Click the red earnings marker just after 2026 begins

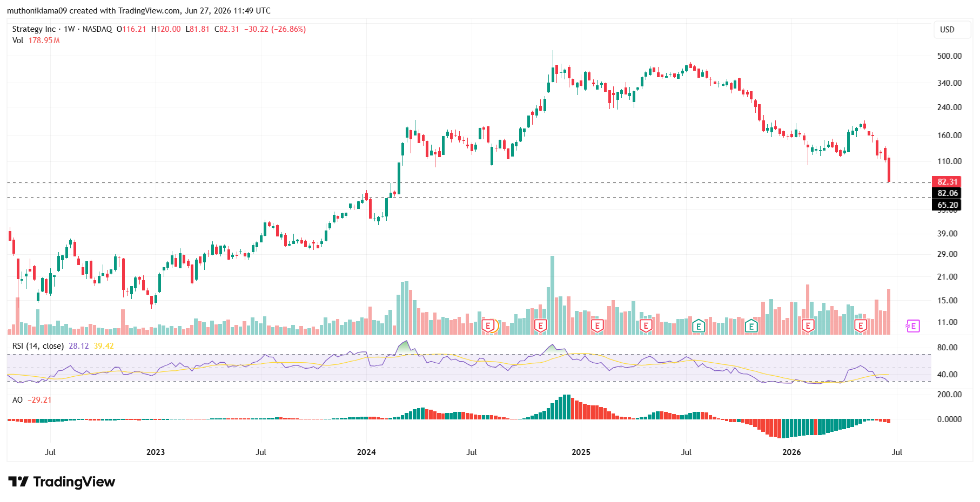tap(808, 325)
